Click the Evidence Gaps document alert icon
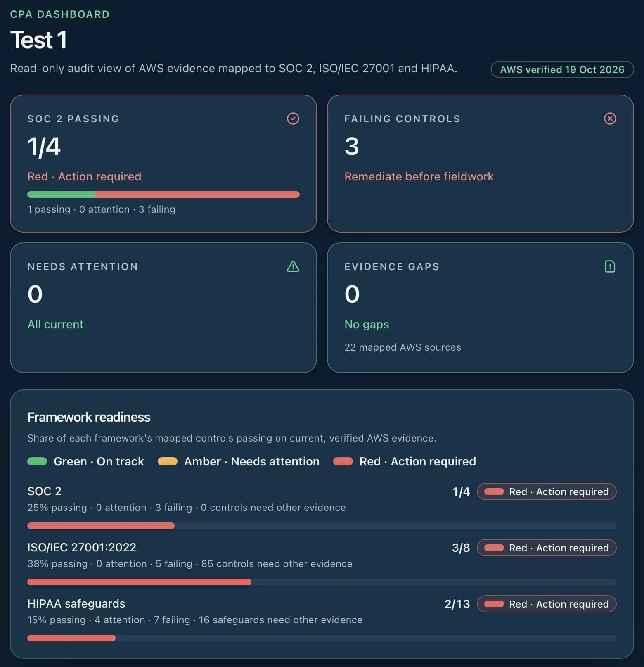 coord(610,266)
